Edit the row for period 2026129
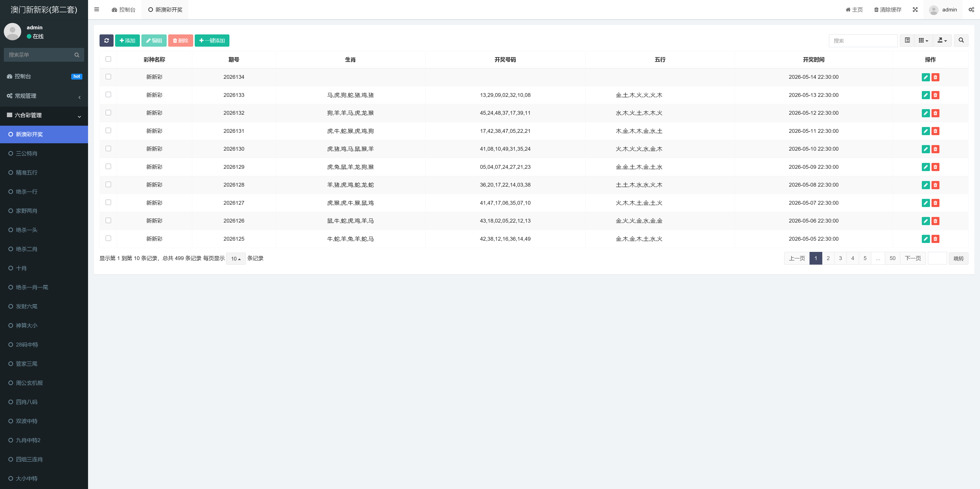The width and height of the screenshot is (980, 489). pos(926,167)
